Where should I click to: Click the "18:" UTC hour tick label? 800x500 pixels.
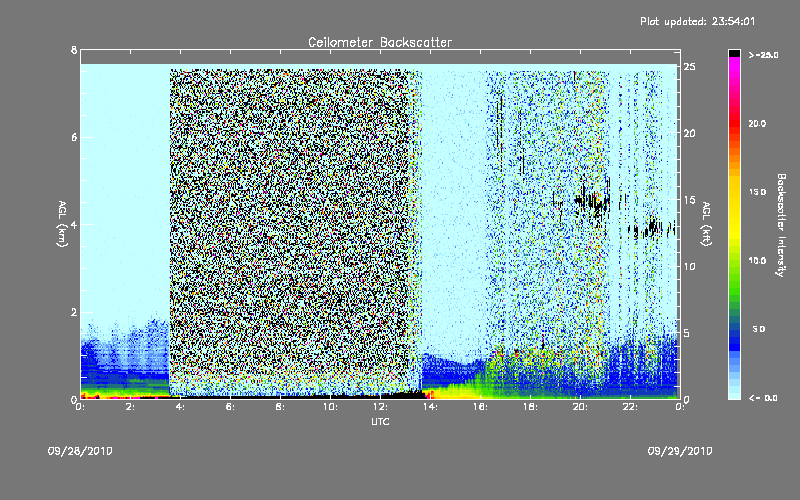click(531, 407)
